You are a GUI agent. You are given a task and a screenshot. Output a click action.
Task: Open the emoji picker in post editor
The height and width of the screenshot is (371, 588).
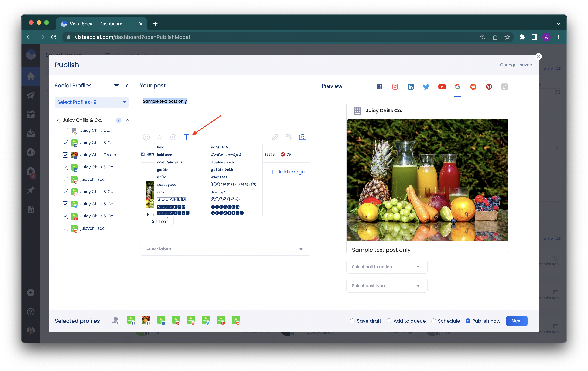click(x=146, y=137)
